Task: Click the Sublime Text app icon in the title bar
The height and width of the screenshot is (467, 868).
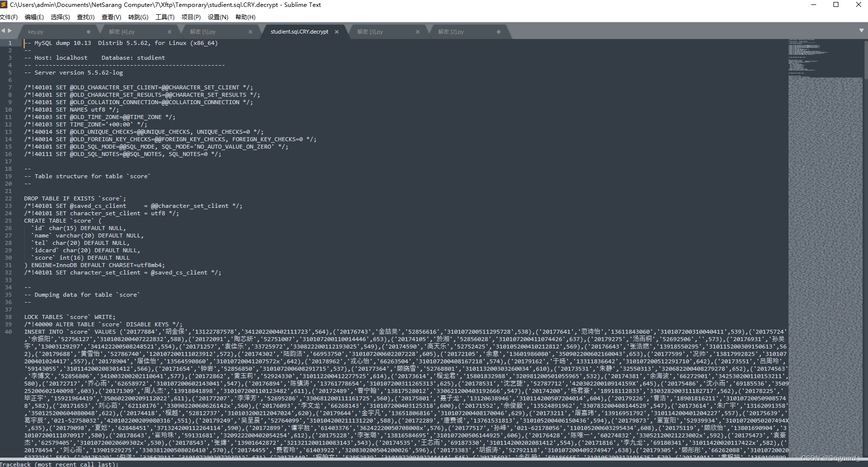Action: (4, 4)
